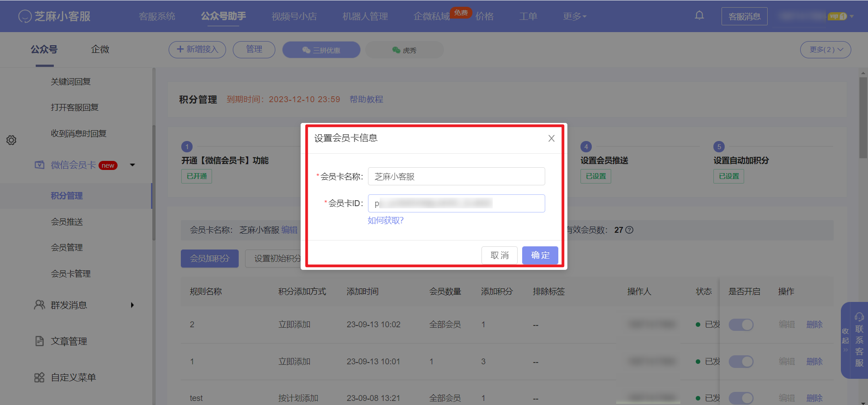The width and height of the screenshot is (868, 405).
Task: Click the main page vertical scrollbar
Action: point(863,118)
